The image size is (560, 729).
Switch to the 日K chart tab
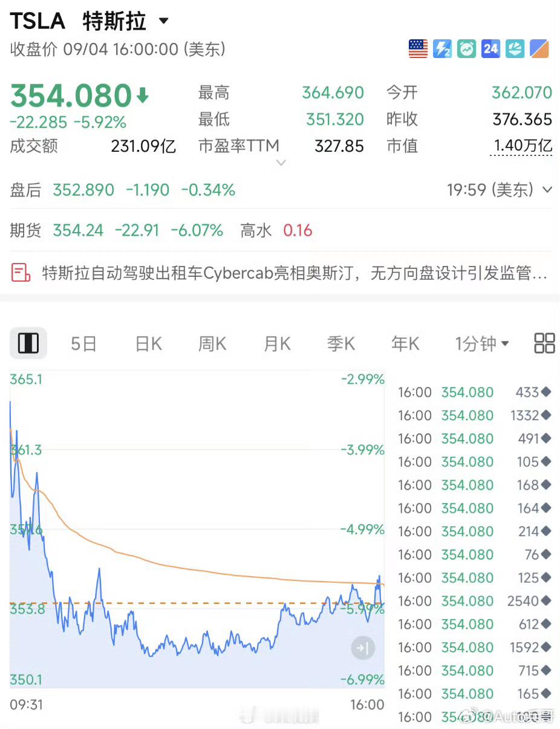coord(148,344)
